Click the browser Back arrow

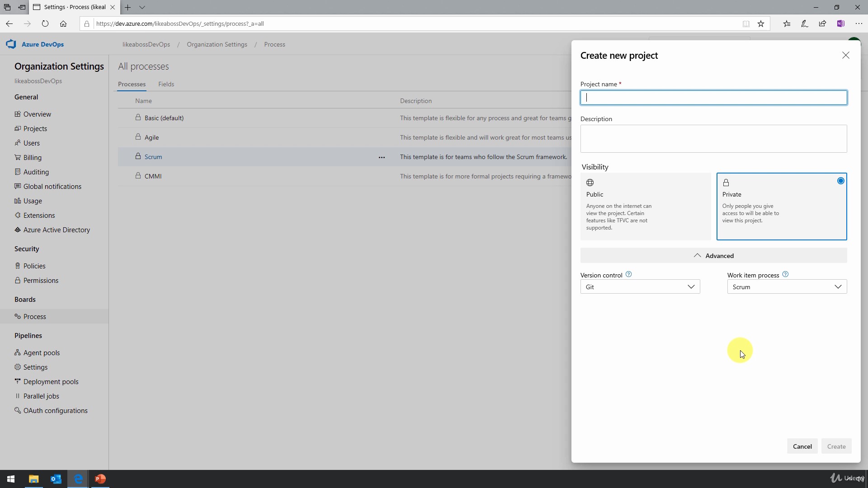coord(9,23)
